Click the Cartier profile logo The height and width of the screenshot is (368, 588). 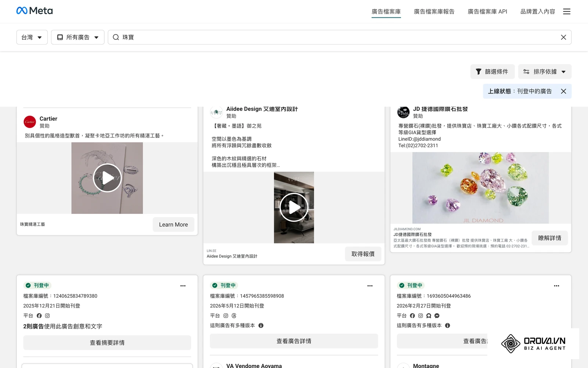pos(30,122)
